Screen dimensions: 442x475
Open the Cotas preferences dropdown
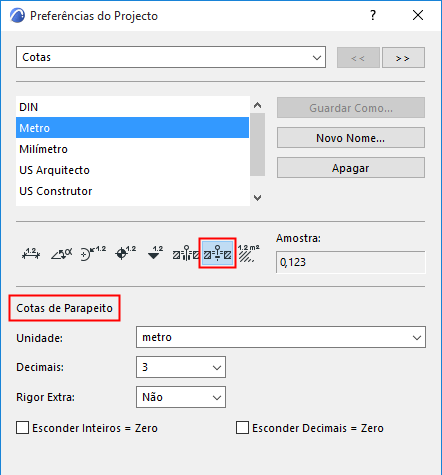(171, 57)
